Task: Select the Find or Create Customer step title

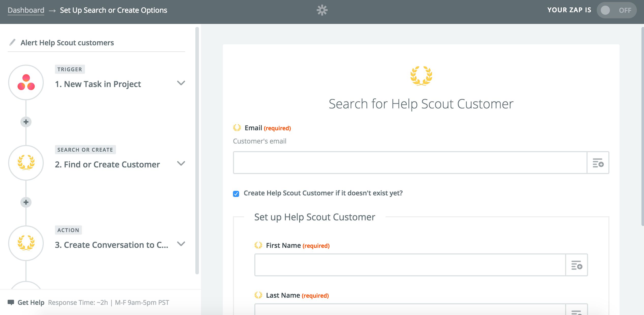Action: tap(107, 165)
